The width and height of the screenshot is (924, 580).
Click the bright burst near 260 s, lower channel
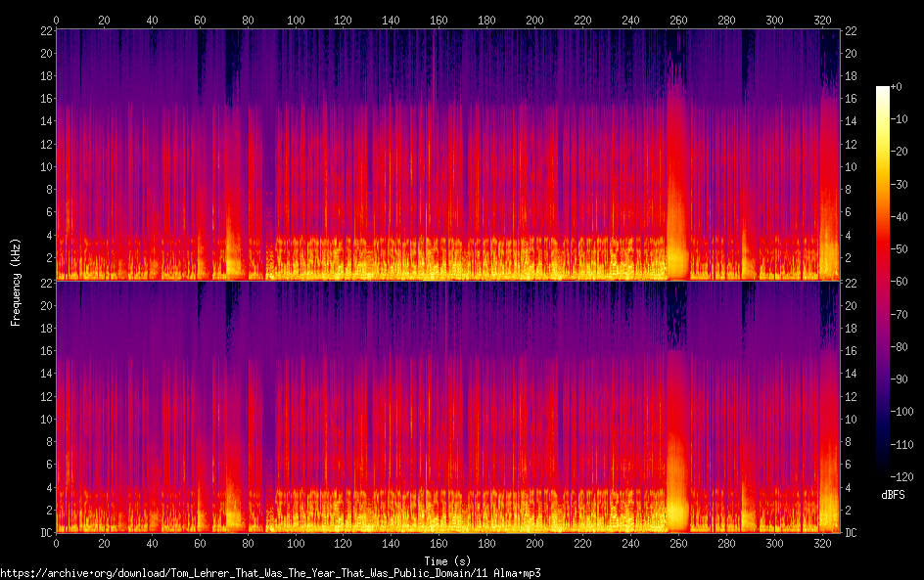tap(677, 489)
